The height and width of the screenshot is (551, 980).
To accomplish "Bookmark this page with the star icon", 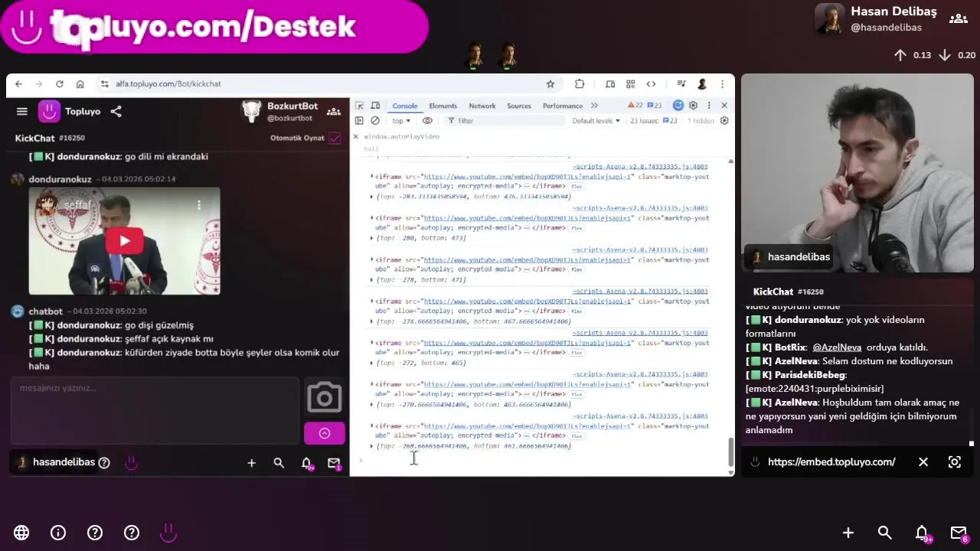I will [x=550, y=84].
